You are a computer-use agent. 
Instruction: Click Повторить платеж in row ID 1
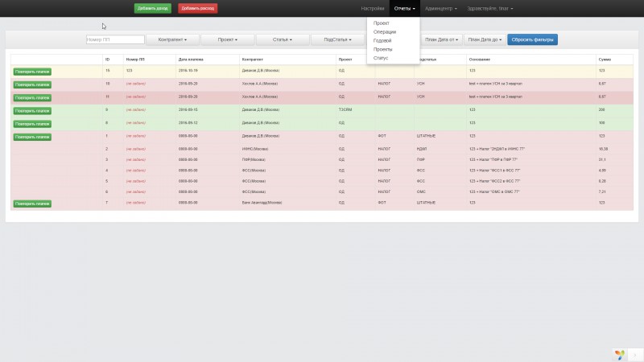tap(32, 137)
